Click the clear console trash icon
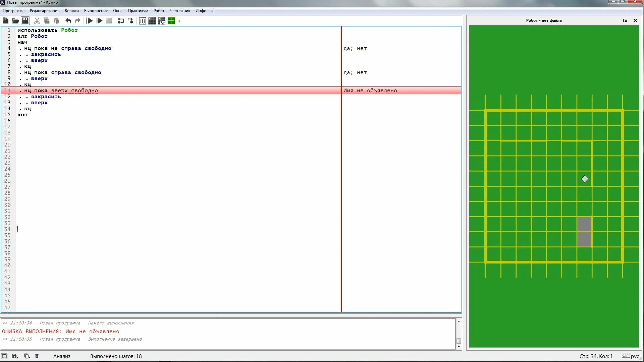This screenshot has width=644, height=362. 37,356
